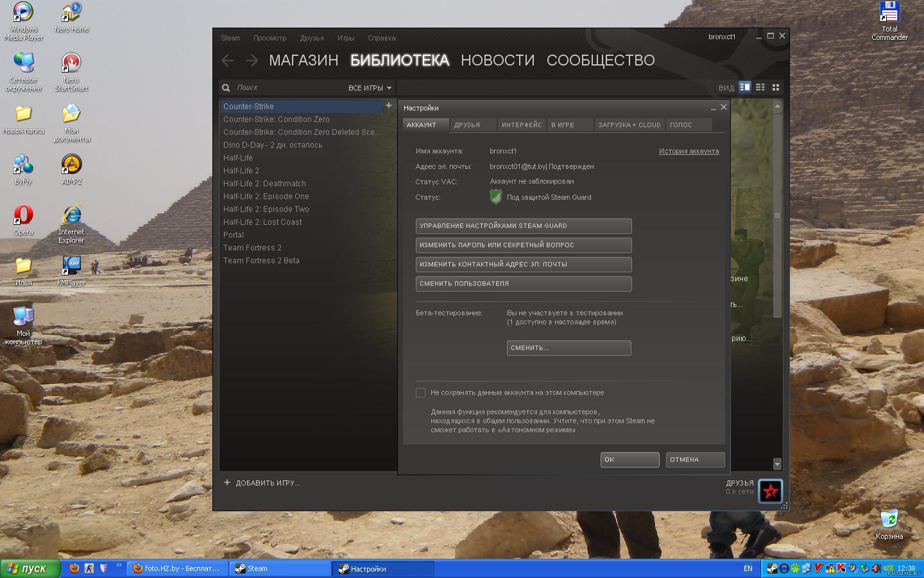Click СМЕНИТЬ ПОЛЬЗОВАТЕЛЯ button
The image size is (924, 578).
[524, 284]
